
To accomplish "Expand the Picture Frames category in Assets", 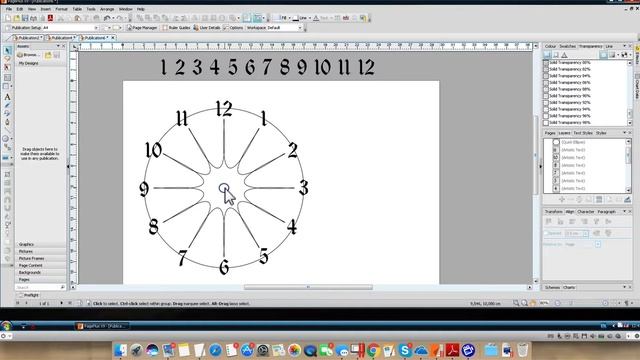I will pyautogui.click(x=40, y=258).
